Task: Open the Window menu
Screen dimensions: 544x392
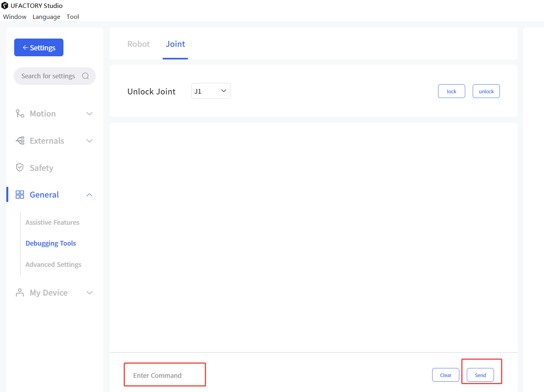Action: point(15,17)
